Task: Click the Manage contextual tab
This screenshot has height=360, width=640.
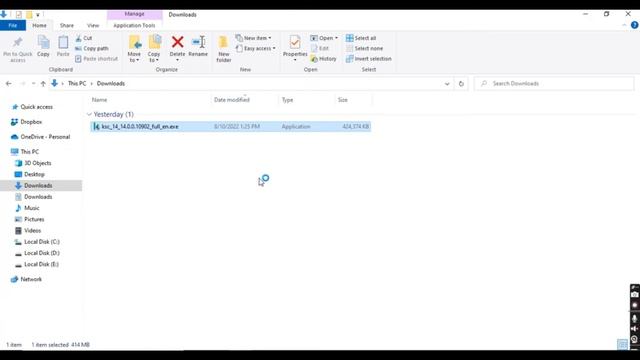Action: pos(134,14)
